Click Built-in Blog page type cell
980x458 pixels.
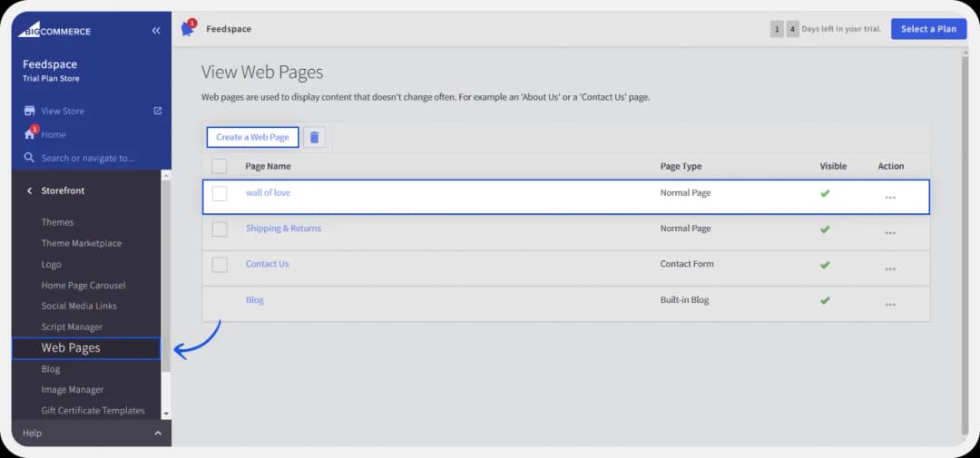tap(684, 300)
